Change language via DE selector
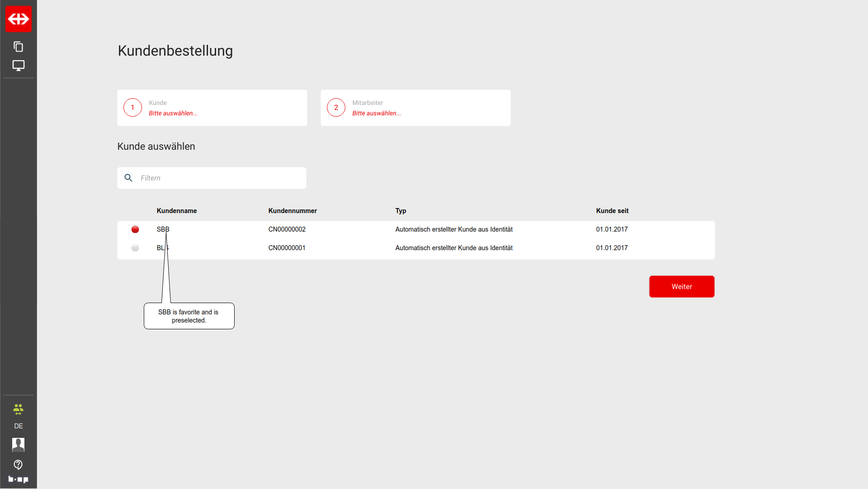 coord(19,426)
